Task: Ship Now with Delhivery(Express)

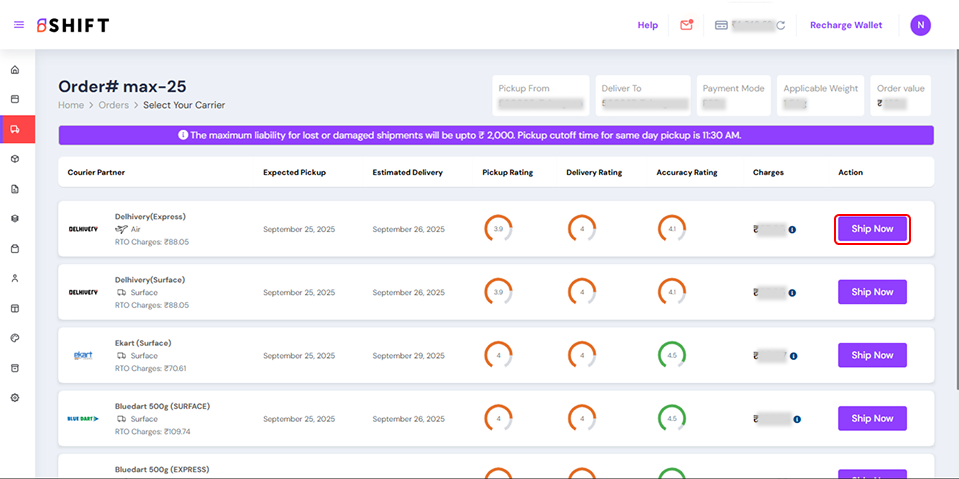Action: tap(872, 229)
